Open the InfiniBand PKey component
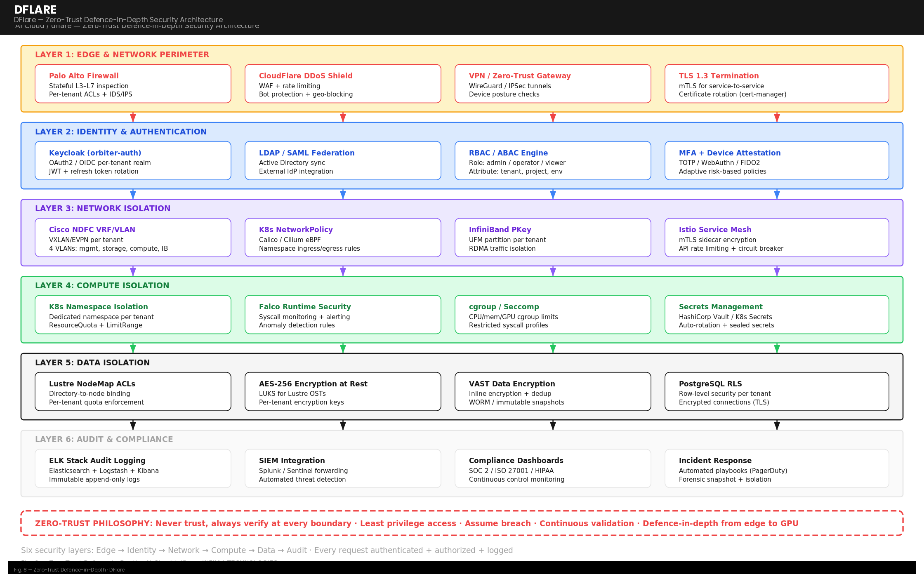The width and height of the screenshot is (924, 574). pyautogui.click(x=553, y=238)
